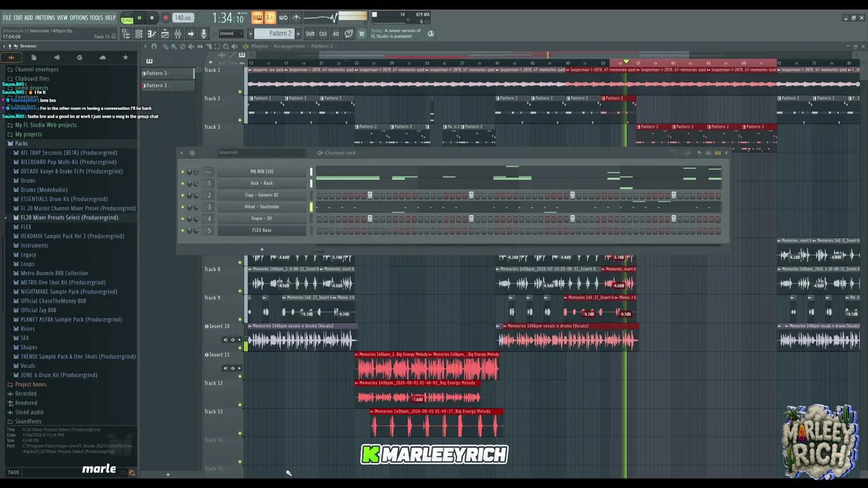Image resolution: width=868 pixels, height=488 pixels.
Task: Mute the Hihat - Southside channel LED
Action: (x=182, y=207)
